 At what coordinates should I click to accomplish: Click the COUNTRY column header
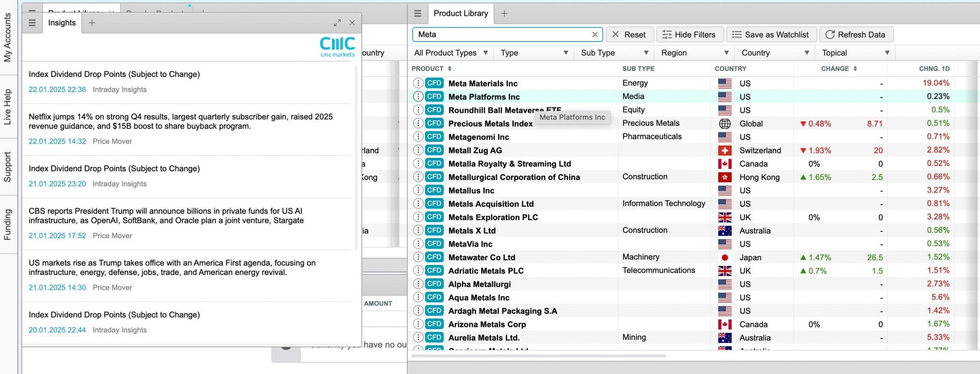pyautogui.click(x=730, y=69)
